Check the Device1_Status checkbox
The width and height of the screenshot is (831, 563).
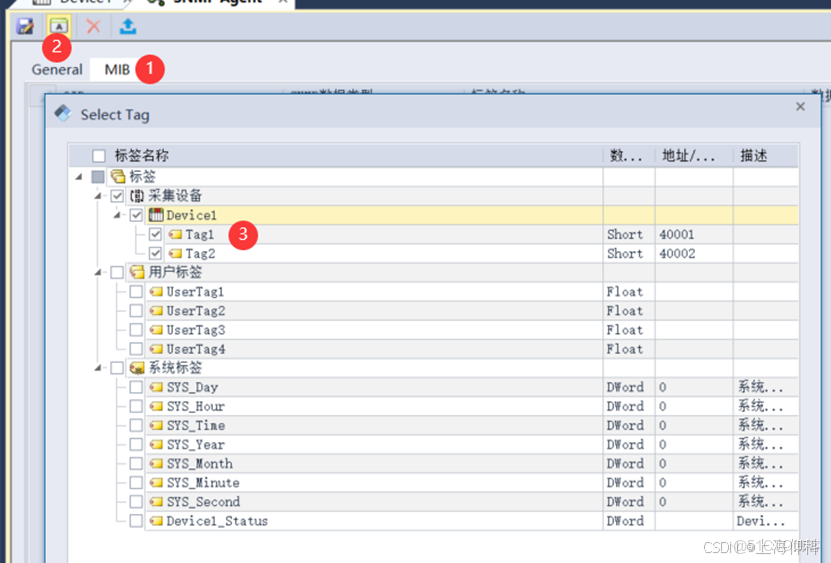(x=136, y=521)
